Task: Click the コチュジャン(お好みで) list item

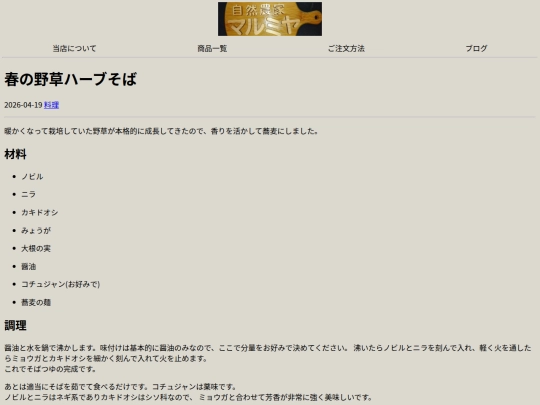Action: click(61, 284)
